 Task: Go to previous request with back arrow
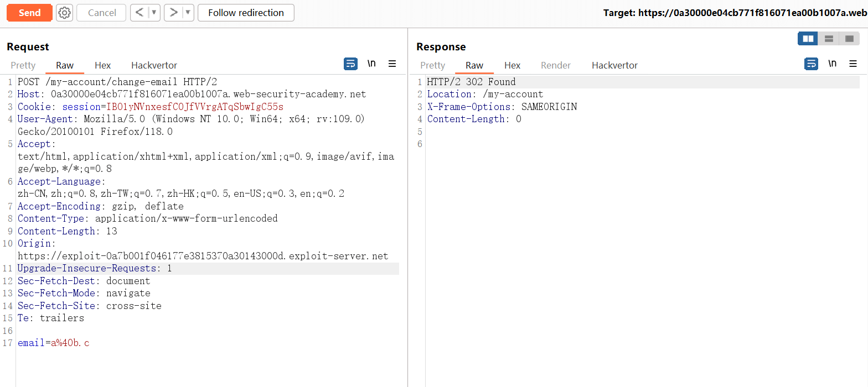(140, 13)
